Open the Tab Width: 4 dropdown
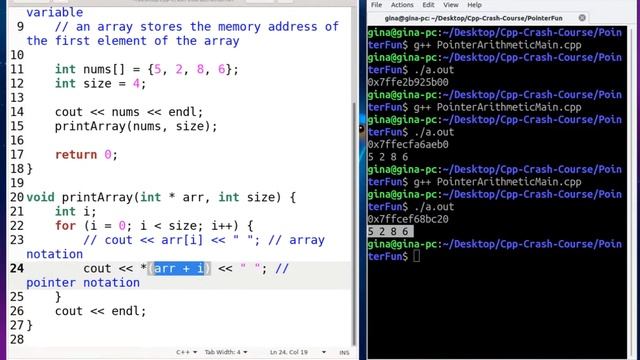Viewport: 640px width, 360px height. point(226,352)
